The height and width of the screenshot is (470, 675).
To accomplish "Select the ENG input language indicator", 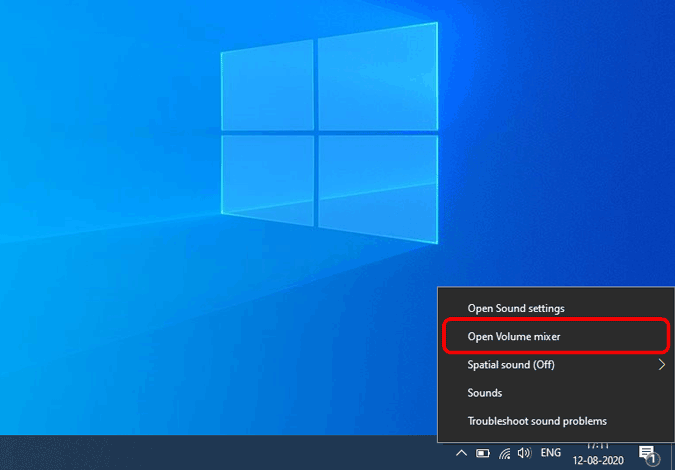I will [551, 453].
